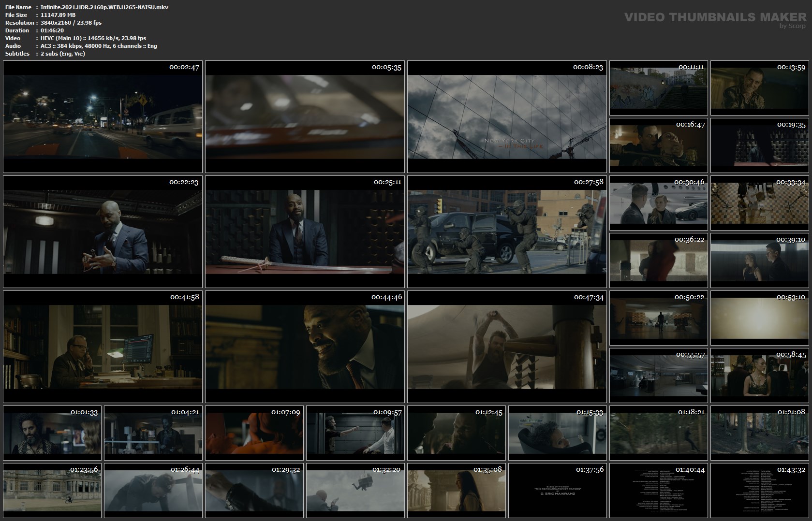Screen dimensions: 812x521
Task: Click the credits frame at 01:43:32
Action: pos(760,491)
